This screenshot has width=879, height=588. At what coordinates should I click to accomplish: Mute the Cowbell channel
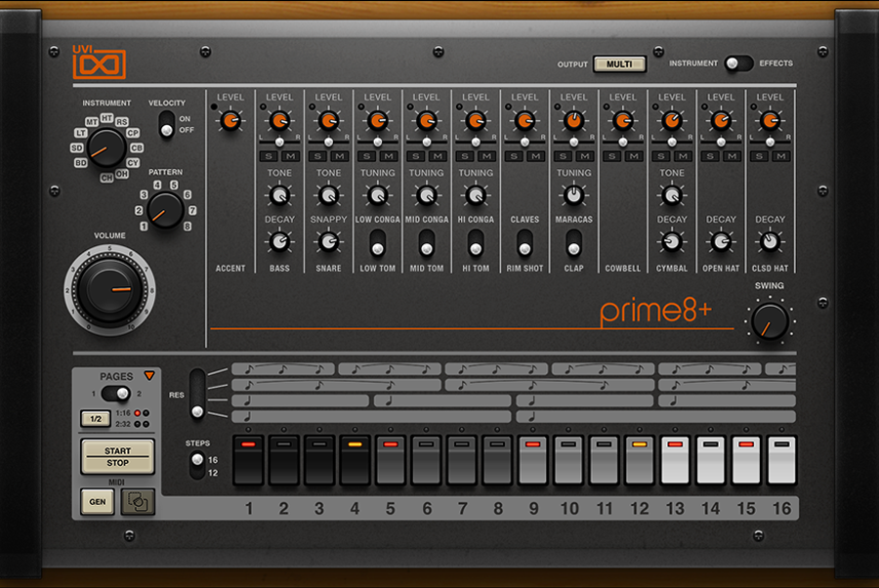click(634, 156)
